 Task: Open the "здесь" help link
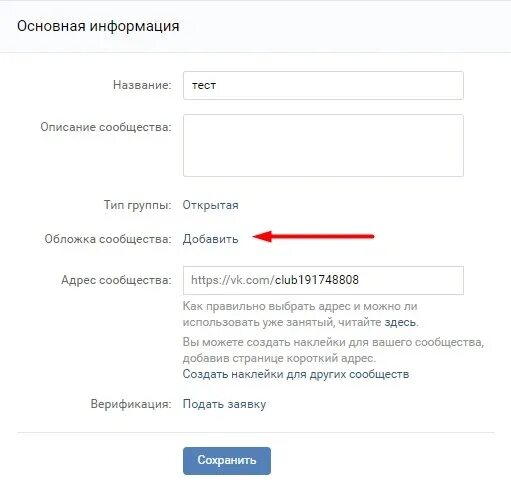[400, 322]
